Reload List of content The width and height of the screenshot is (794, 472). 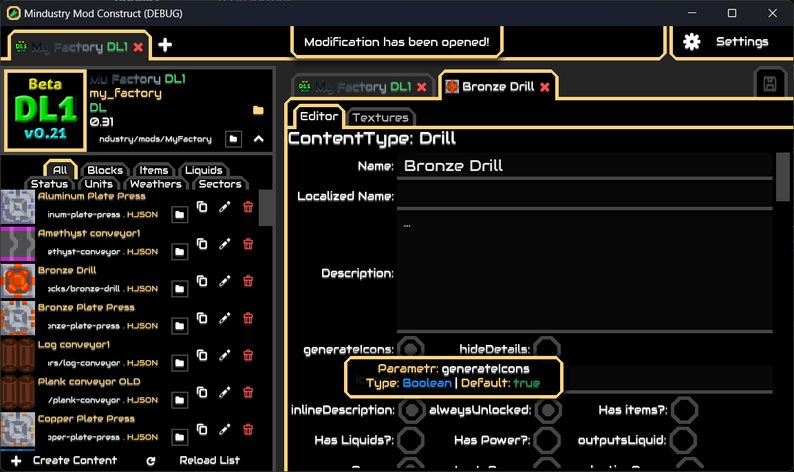tap(193, 460)
